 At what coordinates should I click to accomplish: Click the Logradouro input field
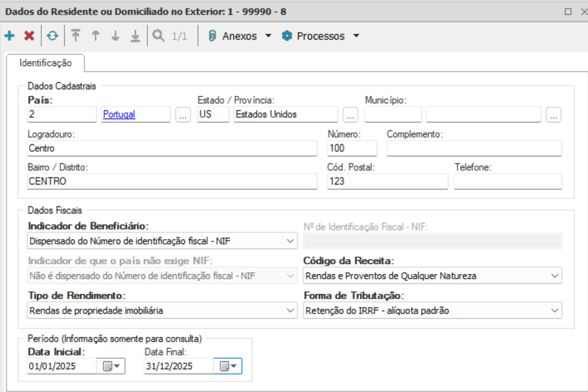click(172, 149)
